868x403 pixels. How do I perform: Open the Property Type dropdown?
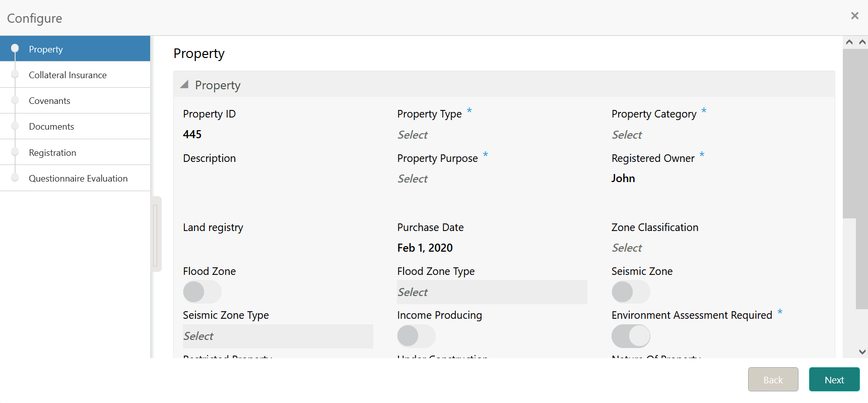(x=453, y=135)
